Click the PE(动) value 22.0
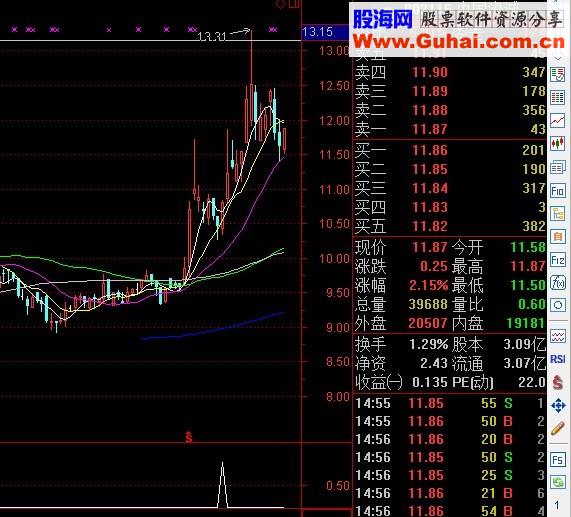 [532, 382]
